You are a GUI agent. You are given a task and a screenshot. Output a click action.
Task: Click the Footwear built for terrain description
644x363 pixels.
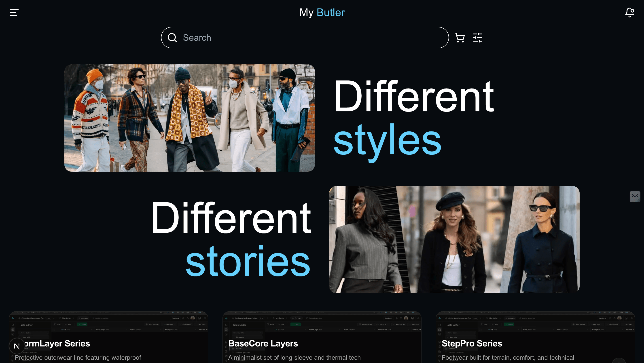(x=508, y=357)
